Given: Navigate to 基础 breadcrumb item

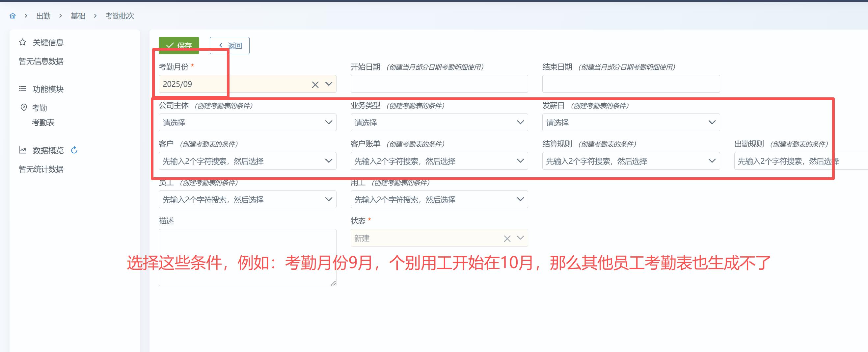Looking at the screenshot, I should (78, 16).
